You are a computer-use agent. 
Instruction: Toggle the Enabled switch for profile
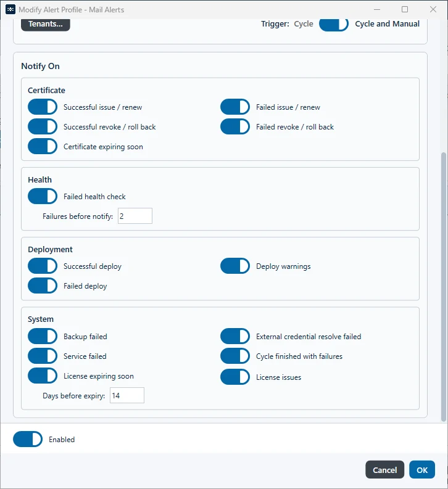[28, 439]
